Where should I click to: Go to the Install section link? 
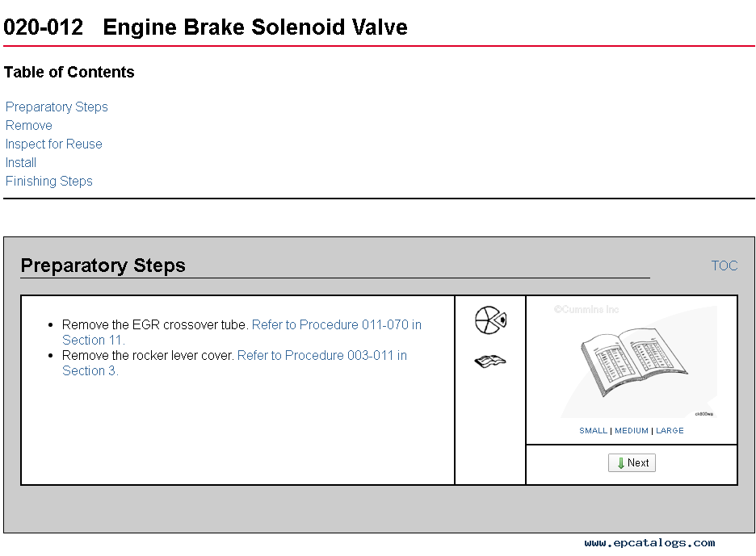[x=21, y=162]
